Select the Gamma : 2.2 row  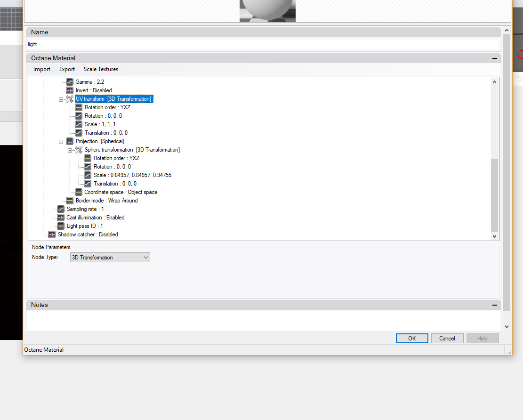point(90,82)
